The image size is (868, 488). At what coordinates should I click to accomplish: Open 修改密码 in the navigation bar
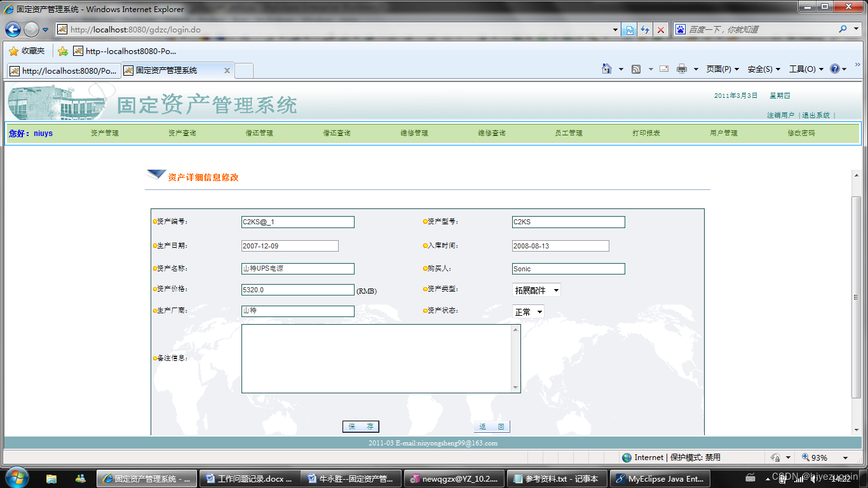[x=801, y=133]
